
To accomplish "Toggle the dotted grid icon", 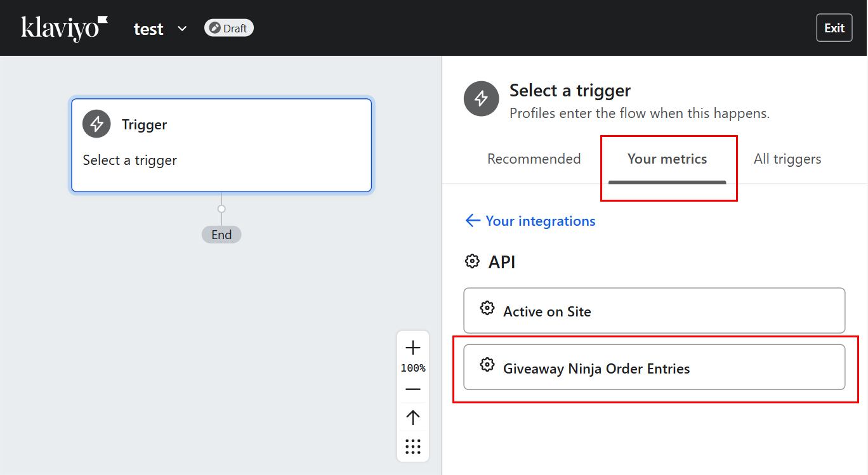I will (x=413, y=446).
